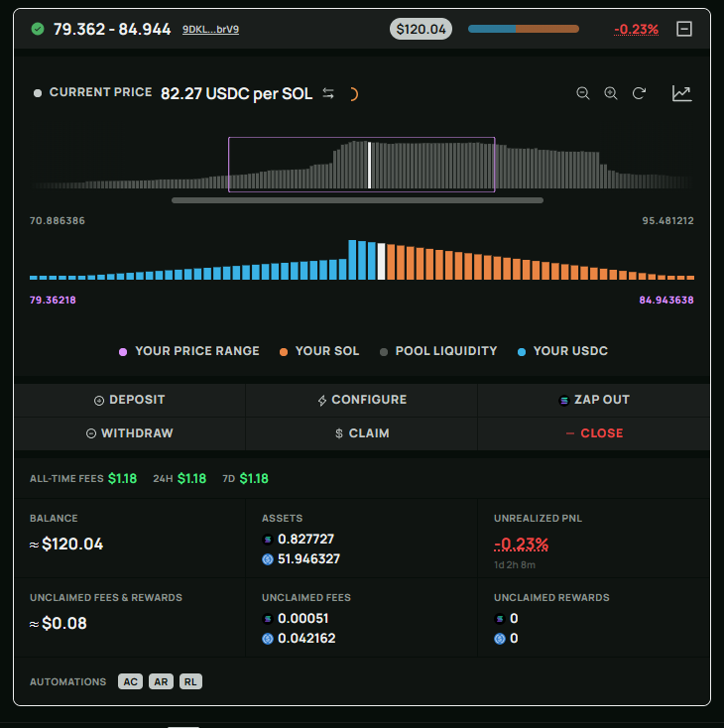Toggle Your Price Range legend item
Image resolution: width=724 pixels, height=728 pixels.
click(x=189, y=351)
